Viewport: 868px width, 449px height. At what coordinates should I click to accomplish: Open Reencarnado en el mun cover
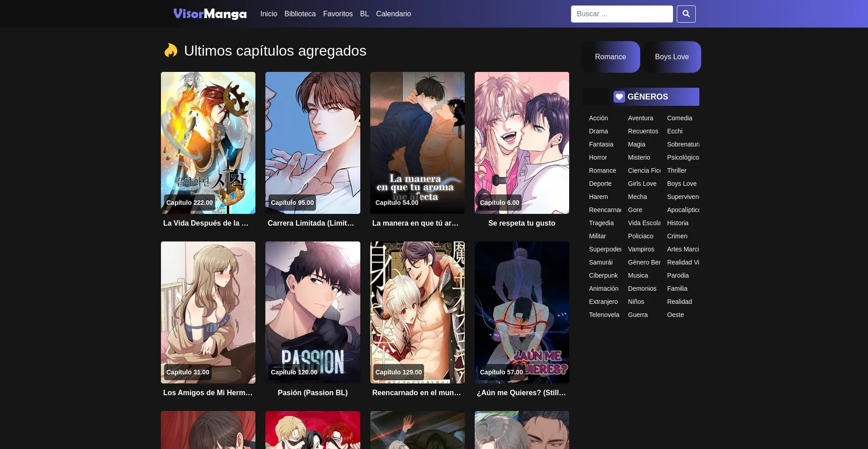tap(417, 312)
